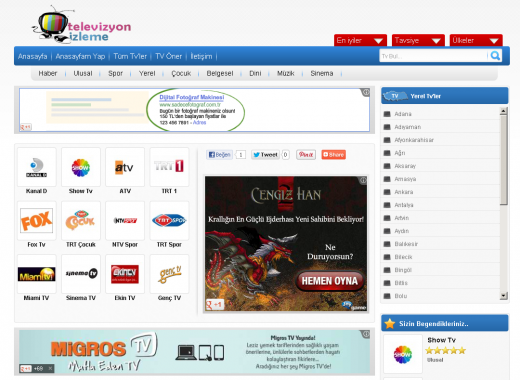Open the ATV channel logo
The height and width of the screenshot is (380, 520).
coord(125,167)
